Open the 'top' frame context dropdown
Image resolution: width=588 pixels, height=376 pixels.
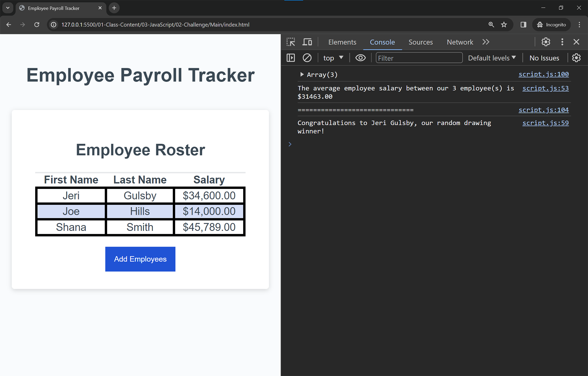[333, 58]
